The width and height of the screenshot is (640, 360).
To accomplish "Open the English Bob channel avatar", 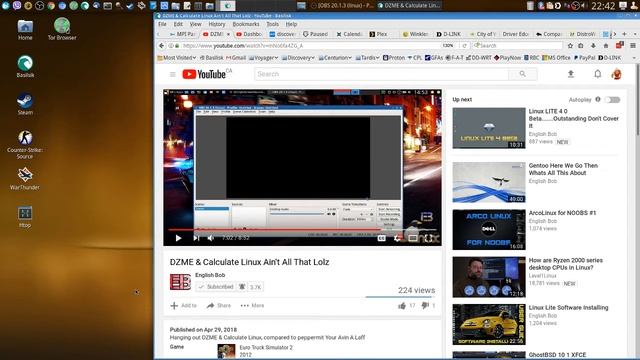I will pos(180,282).
